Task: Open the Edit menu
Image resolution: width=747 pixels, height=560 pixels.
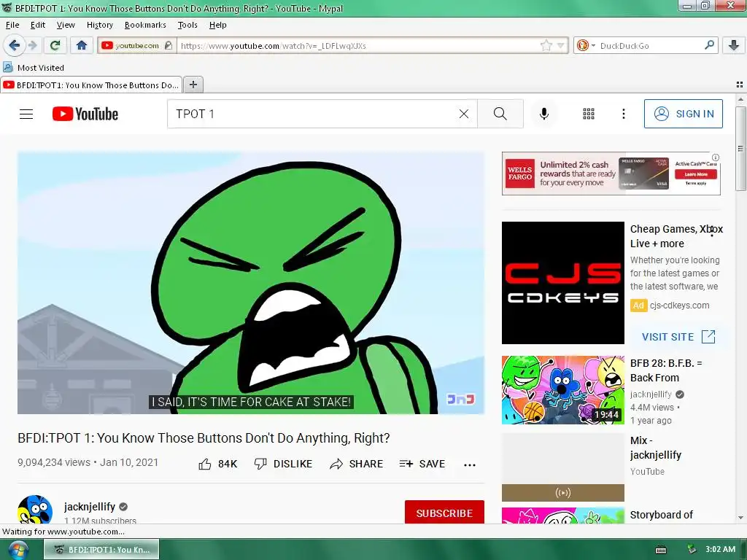Action: click(38, 25)
